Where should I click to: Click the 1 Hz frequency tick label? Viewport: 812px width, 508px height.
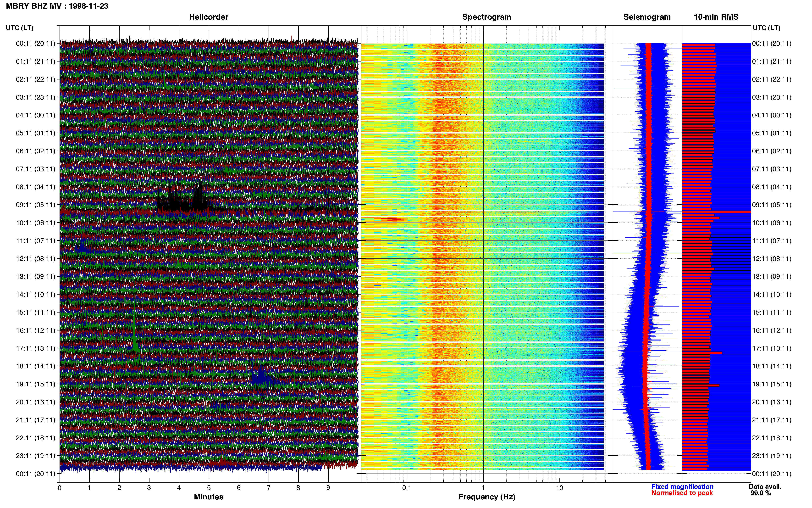pos(483,488)
